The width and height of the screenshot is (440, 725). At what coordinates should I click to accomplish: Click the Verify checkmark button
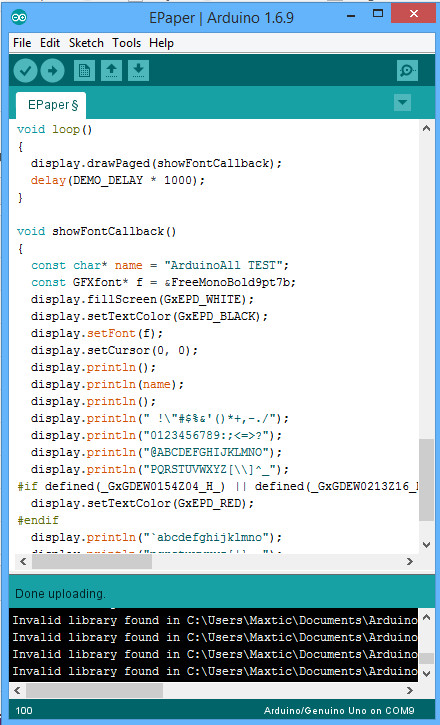tap(25, 71)
